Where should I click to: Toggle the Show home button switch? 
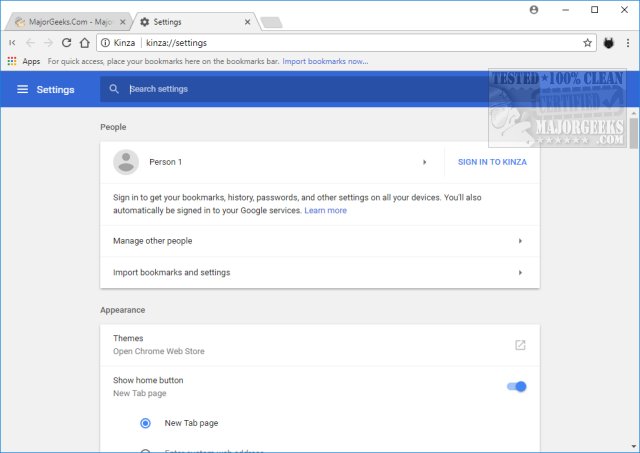pyautogui.click(x=516, y=386)
